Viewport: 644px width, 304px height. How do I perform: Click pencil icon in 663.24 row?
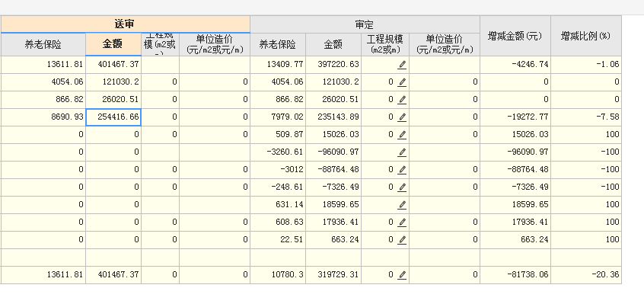coord(402,239)
